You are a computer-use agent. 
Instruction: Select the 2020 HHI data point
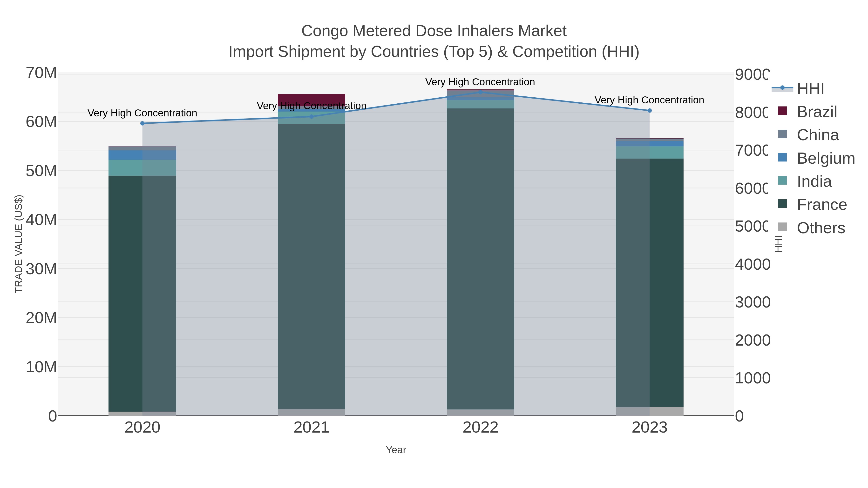click(142, 123)
